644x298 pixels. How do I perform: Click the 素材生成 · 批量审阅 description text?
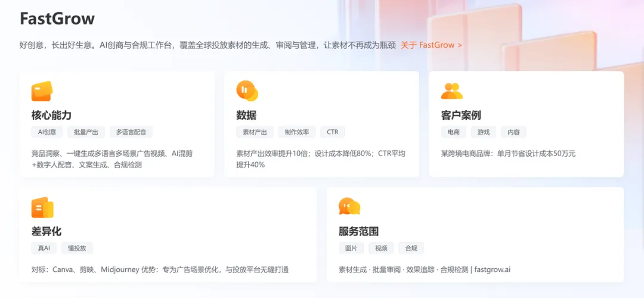pyautogui.click(x=425, y=269)
